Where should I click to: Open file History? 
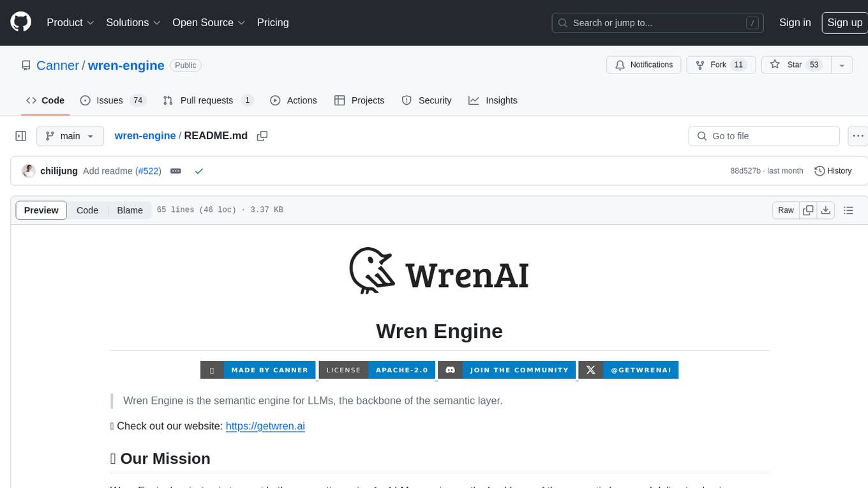coord(833,171)
